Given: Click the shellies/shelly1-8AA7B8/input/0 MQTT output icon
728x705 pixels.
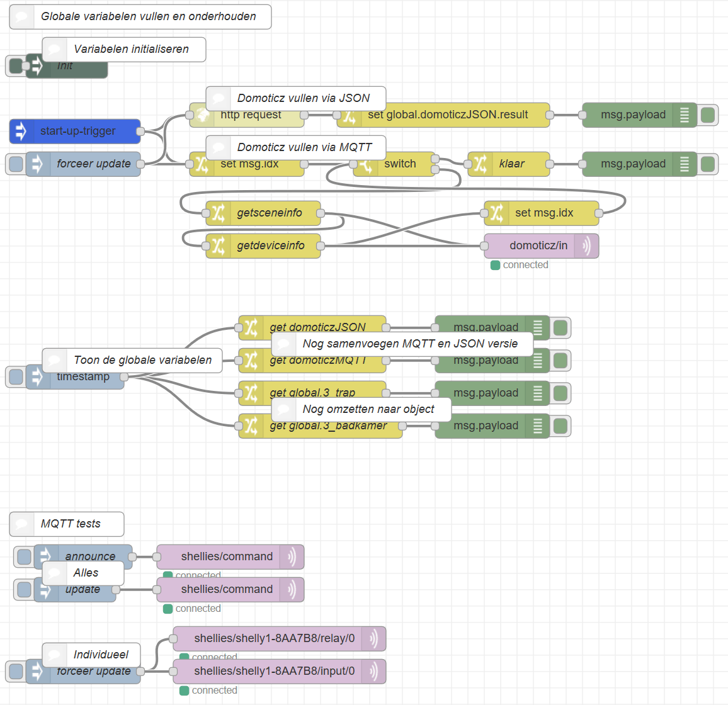Looking at the screenshot, I should [x=373, y=671].
